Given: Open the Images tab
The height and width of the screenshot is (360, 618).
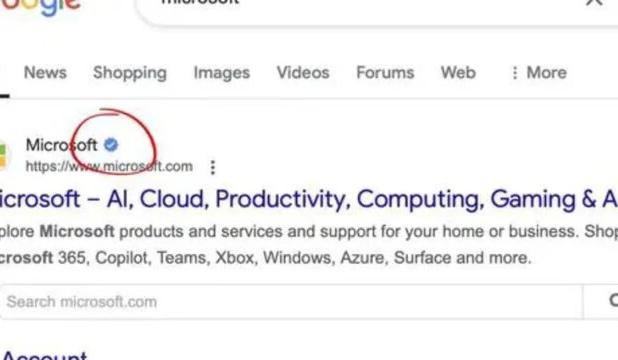Looking at the screenshot, I should [222, 73].
